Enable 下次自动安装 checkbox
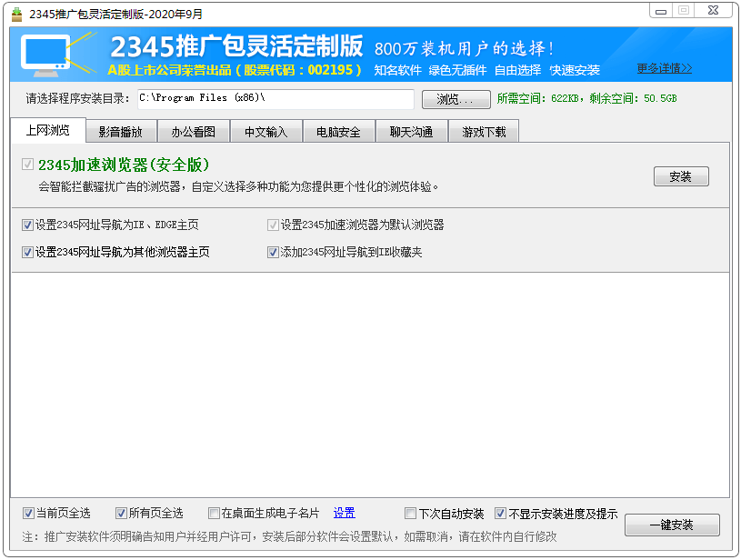 tap(411, 514)
